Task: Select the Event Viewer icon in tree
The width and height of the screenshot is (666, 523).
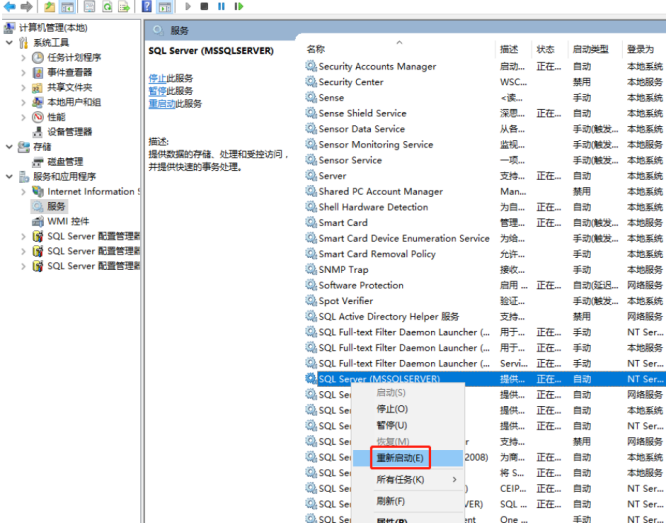Action: 38,73
